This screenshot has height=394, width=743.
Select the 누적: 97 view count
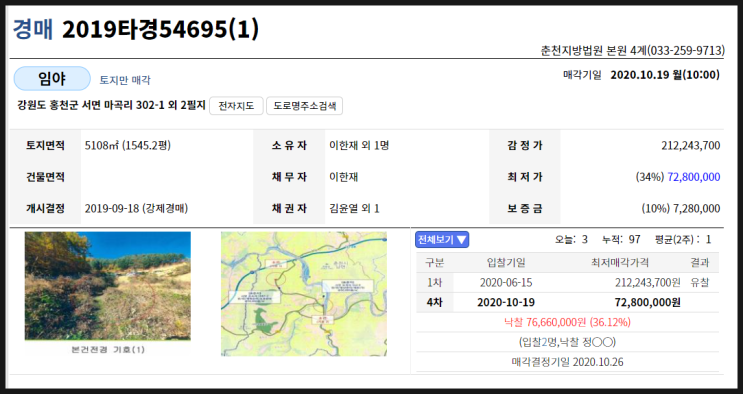(621, 239)
